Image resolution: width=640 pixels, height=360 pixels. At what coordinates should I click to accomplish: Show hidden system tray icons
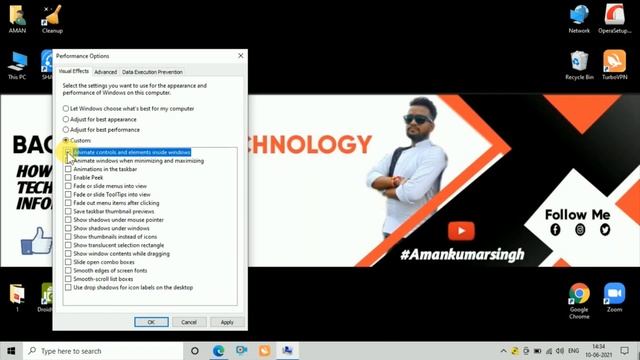(x=503, y=351)
